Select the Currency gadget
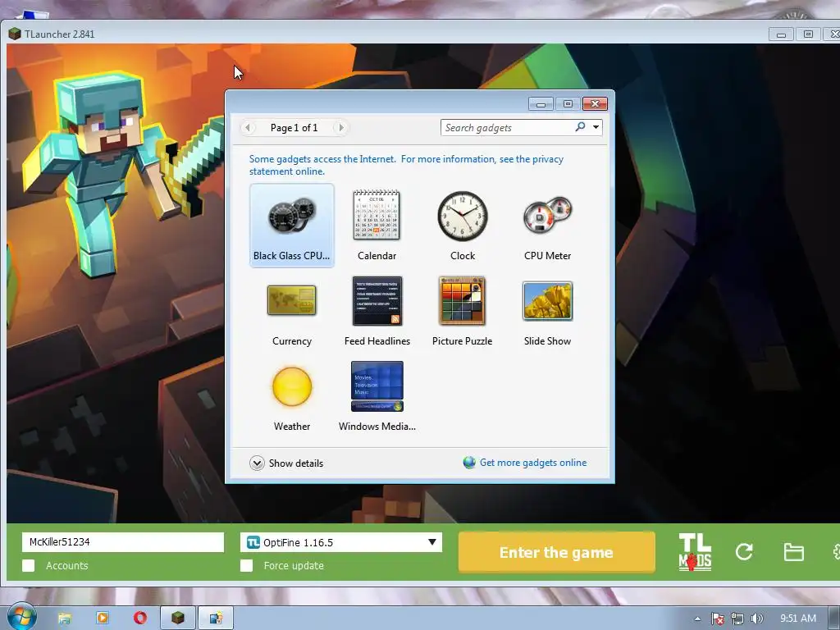 tap(291, 311)
